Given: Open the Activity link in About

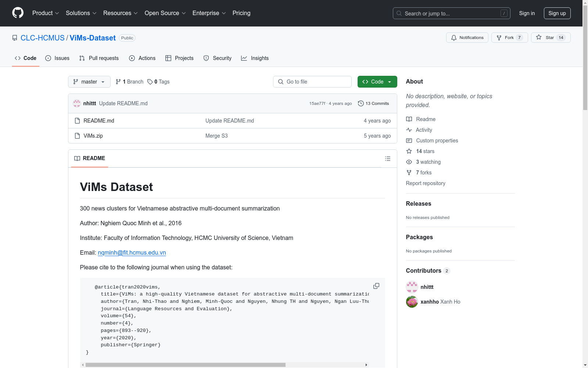Looking at the screenshot, I should pyautogui.click(x=419, y=130).
